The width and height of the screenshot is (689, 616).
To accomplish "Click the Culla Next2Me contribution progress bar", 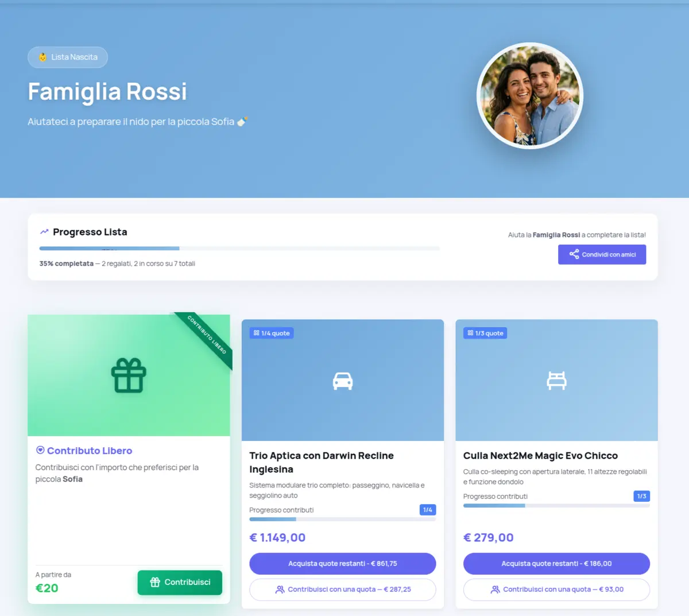I will tap(556, 506).
